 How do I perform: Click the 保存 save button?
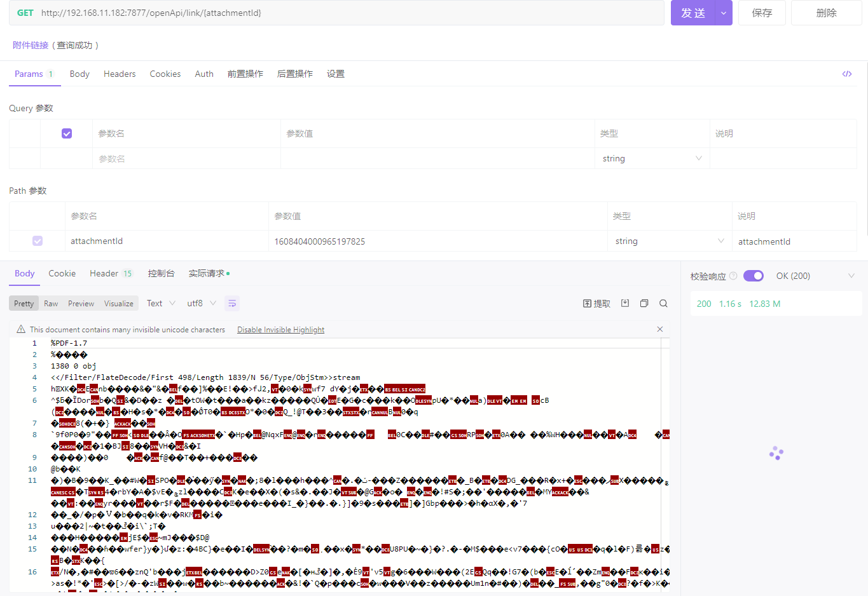(762, 13)
